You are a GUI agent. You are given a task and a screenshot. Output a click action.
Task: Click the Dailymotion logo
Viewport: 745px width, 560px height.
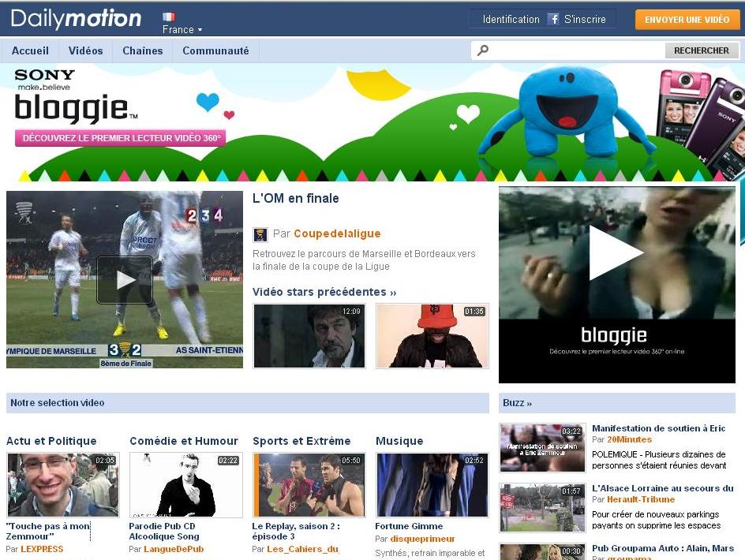coord(76,19)
